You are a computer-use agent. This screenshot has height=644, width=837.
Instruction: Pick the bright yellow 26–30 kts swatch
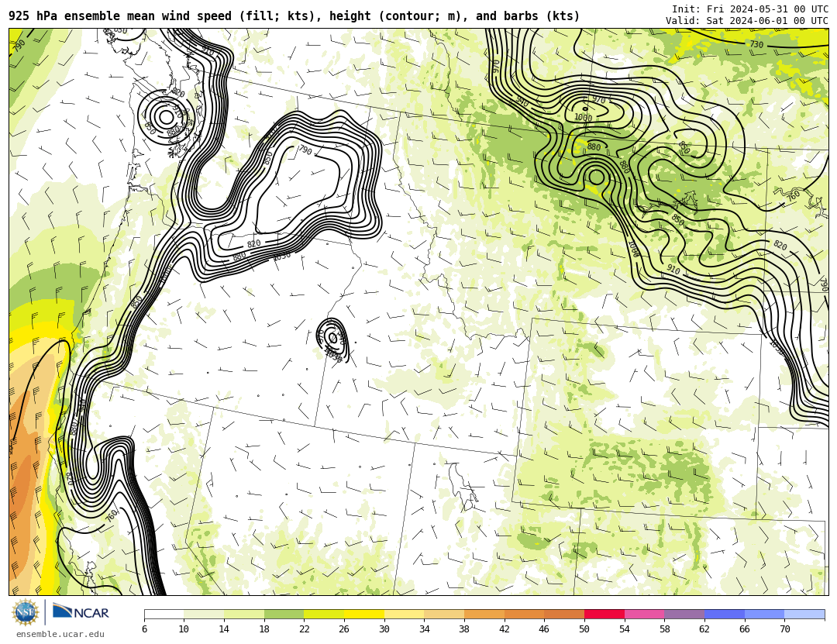tap(364, 614)
